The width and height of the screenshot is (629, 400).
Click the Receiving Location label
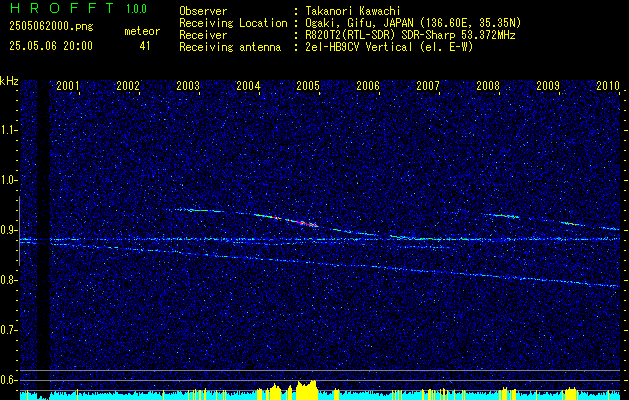point(233,23)
